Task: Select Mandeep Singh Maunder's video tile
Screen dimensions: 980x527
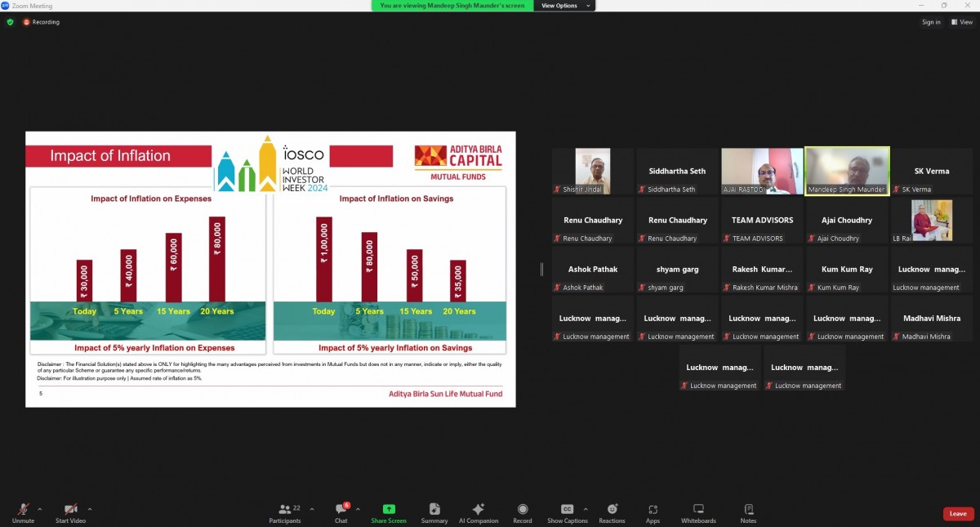Action: click(847, 171)
